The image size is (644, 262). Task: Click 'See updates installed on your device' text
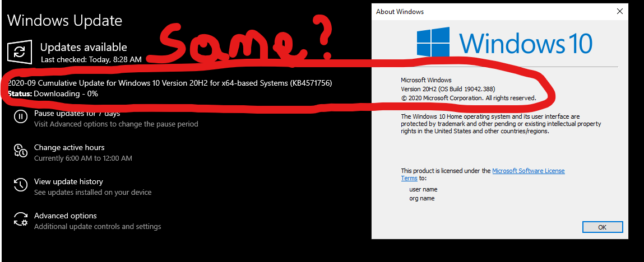[93, 192]
